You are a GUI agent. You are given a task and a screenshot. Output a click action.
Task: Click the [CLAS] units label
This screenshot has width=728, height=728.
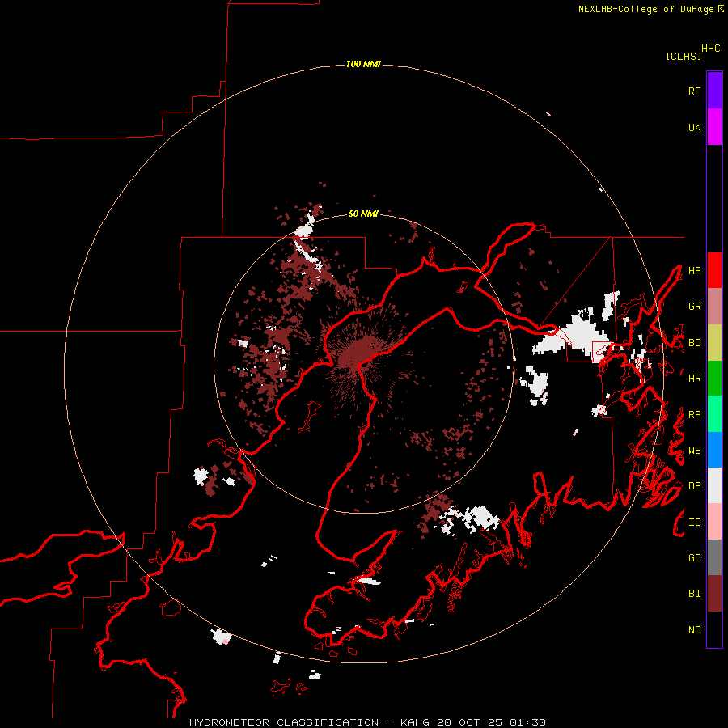[684, 56]
